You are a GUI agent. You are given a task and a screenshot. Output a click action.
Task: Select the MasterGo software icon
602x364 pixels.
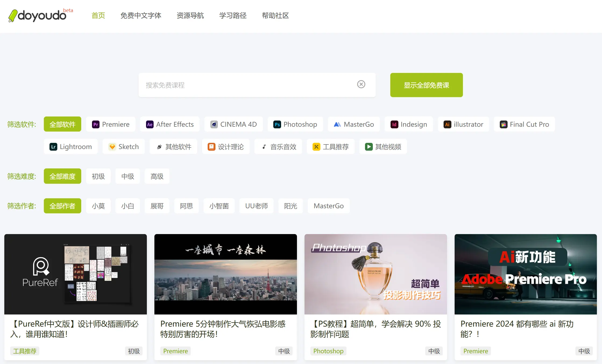tap(337, 124)
